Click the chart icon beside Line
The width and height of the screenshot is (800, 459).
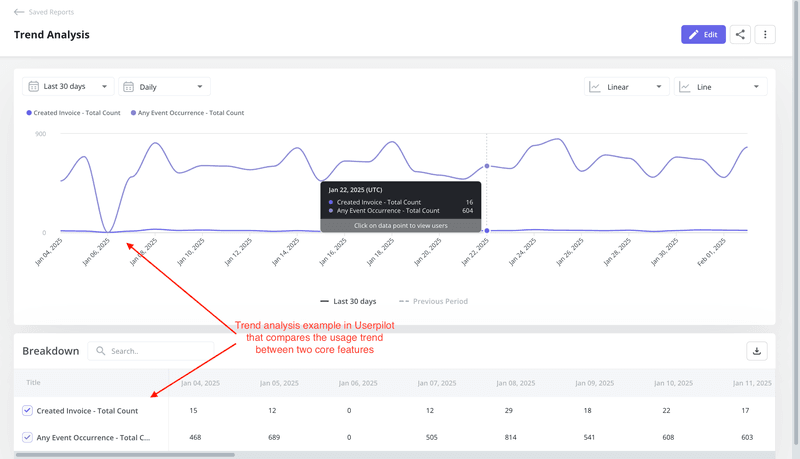pos(685,87)
